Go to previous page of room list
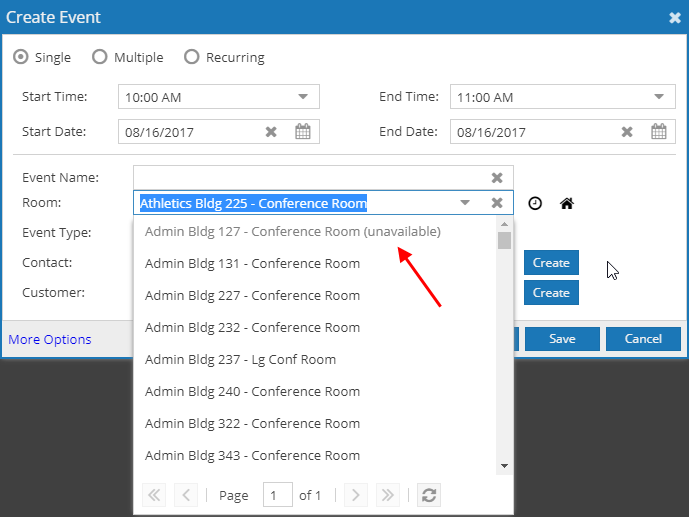689x517 pixels. point(186,495)
